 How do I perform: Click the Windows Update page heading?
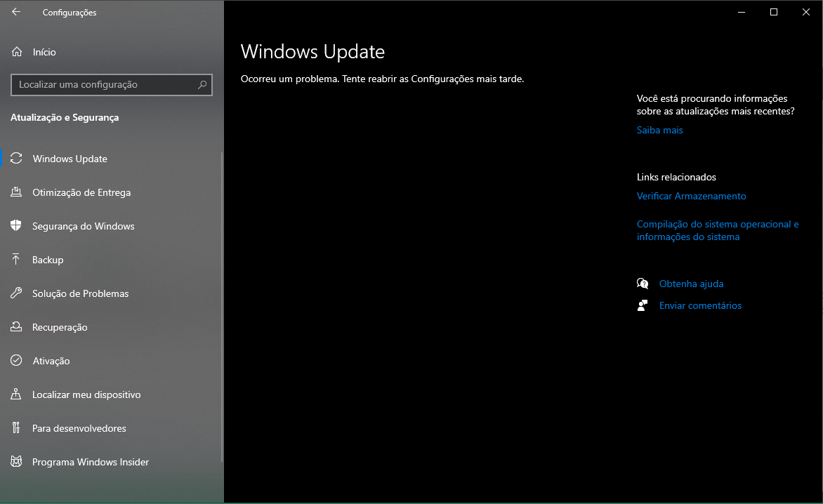click(312, 51)
